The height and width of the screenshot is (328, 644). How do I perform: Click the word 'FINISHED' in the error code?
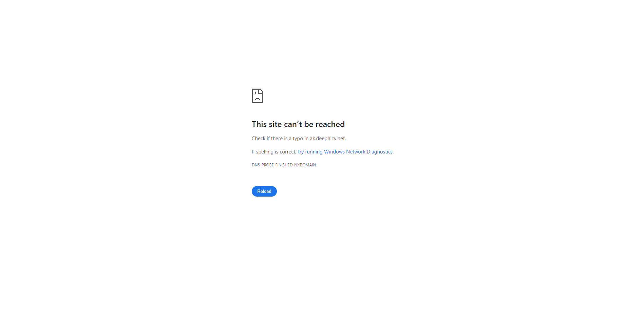coord(284,165)
